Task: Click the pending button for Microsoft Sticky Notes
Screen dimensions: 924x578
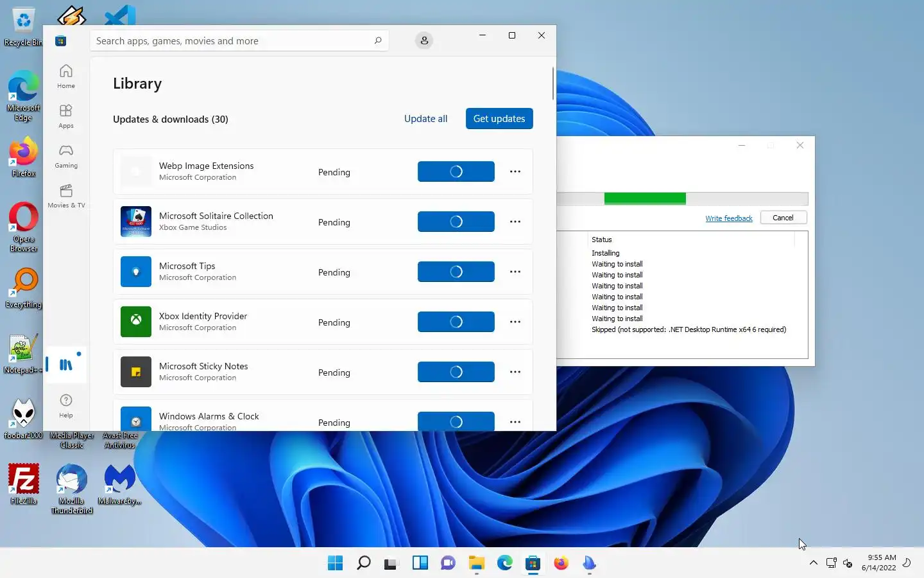Action: point(456,372)
